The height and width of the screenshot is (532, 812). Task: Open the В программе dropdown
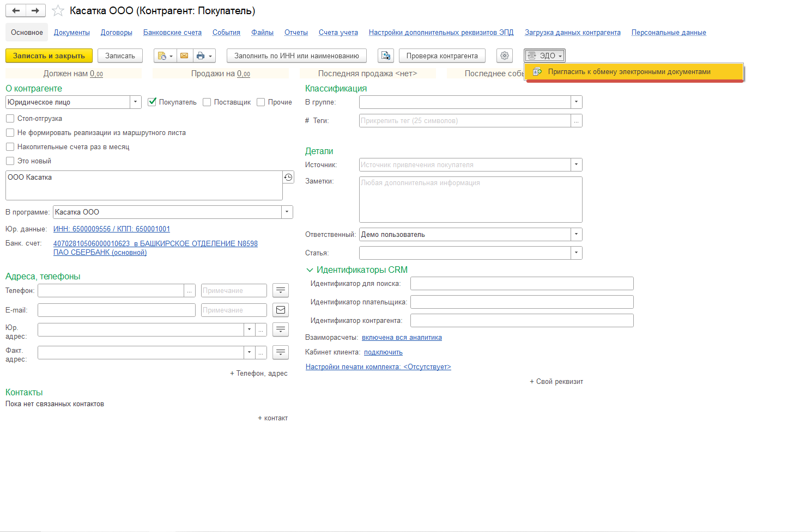pos(287,212)
